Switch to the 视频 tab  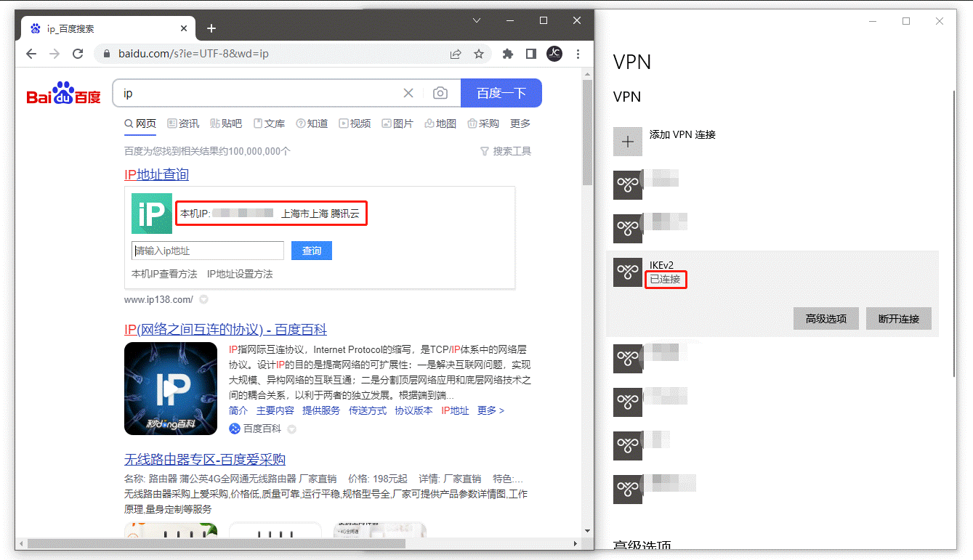click(355, 123)
